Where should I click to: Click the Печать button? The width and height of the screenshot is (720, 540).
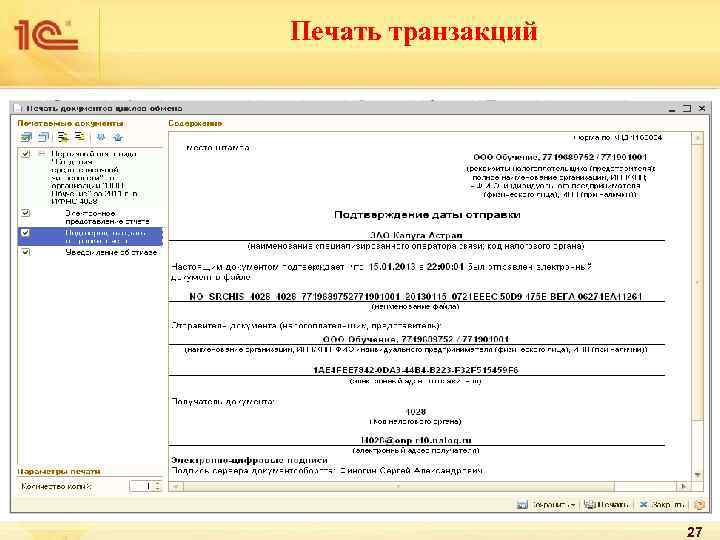click(606, 505)
